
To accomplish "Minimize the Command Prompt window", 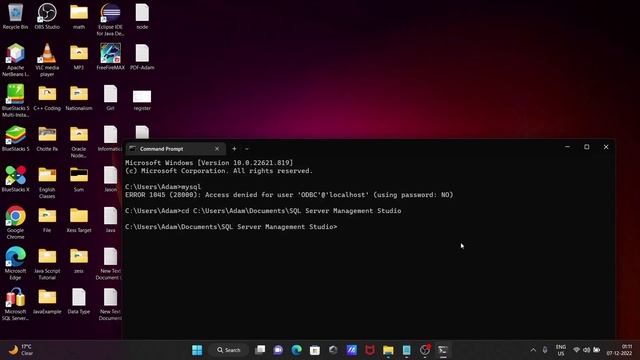I will [567, 147].
